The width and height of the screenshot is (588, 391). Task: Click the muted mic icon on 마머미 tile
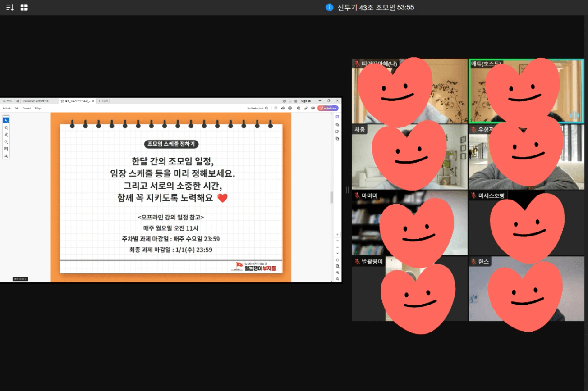click(x=357, y=196)
